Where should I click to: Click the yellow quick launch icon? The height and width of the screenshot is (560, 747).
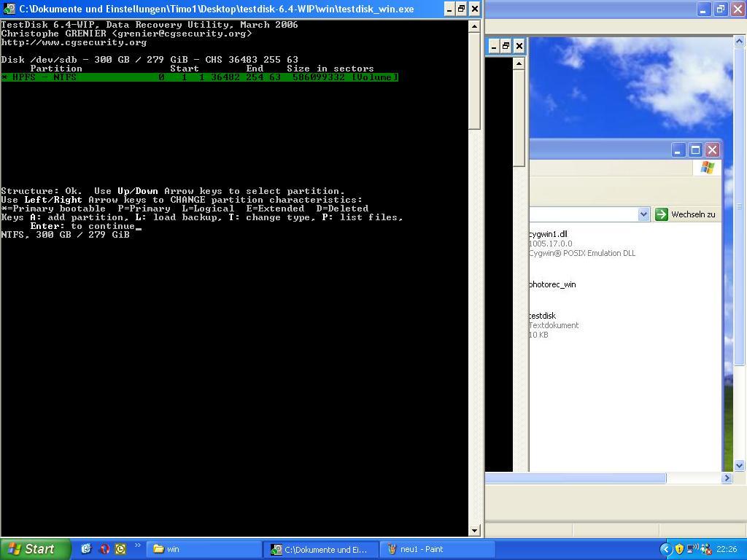[x=120, y=549]
